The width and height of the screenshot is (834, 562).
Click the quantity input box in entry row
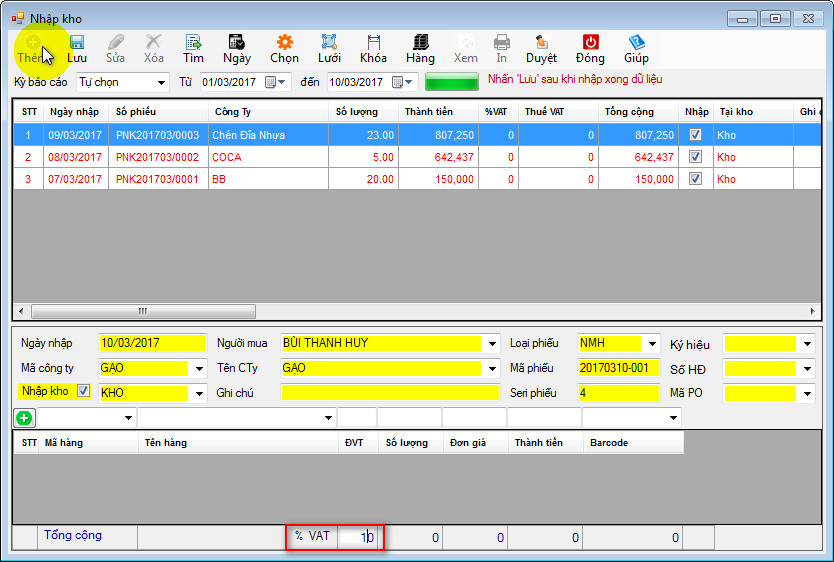(410, 418)
